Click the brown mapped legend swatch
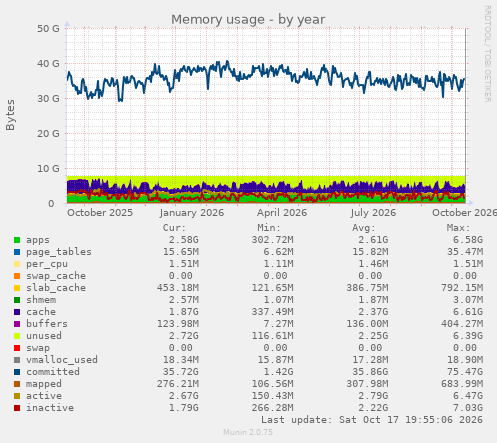The image size is (497, 443). coord(17,384)
